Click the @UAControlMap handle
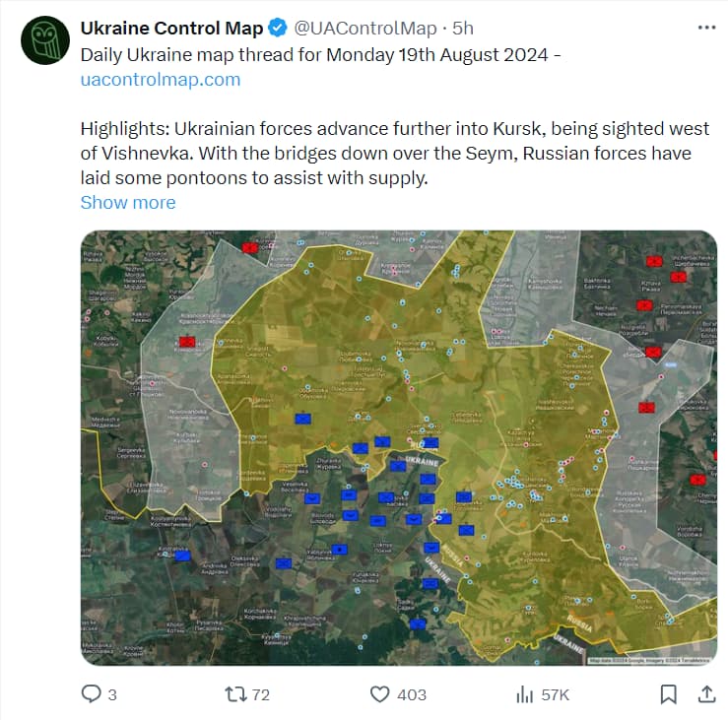This screenshot has height=720, width=728. (365, 29)
